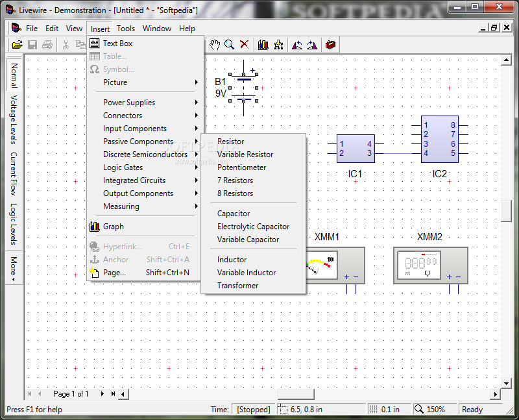Screen dimensions: 519x420
Task: Open file with the folder toolbar icon
Action: (x=18, y=45)
